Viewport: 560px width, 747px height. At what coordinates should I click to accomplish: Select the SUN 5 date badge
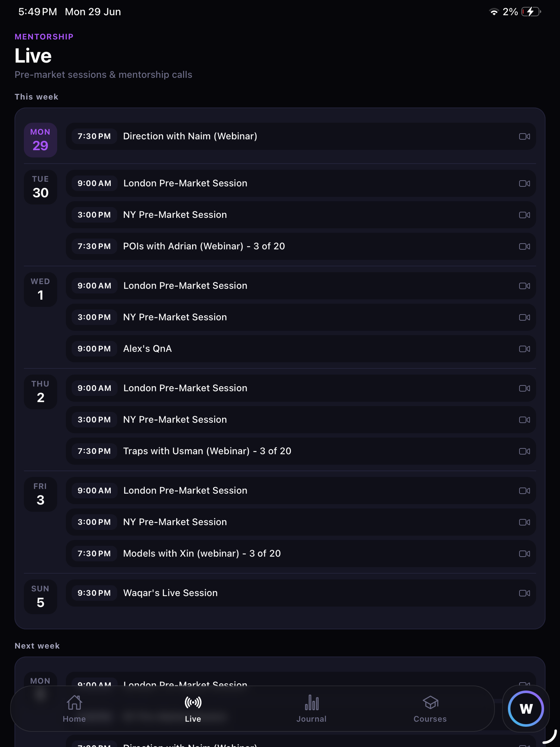pos(40,597)
